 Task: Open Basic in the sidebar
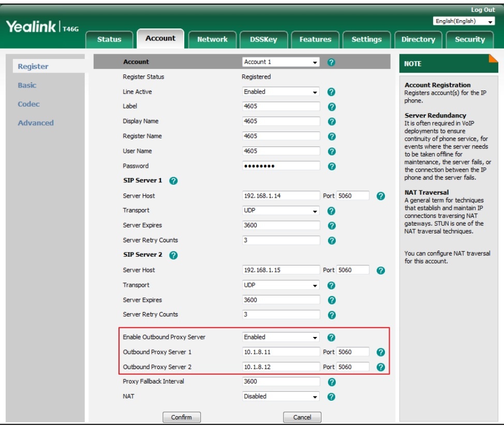coord(27,85)
